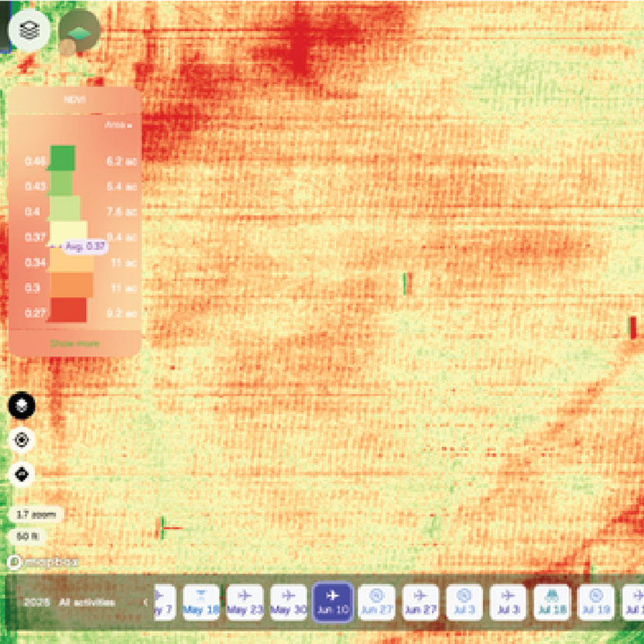The height and width of the screenshot is (644, 644).
Task: Click the Mapbox logo link
Action: pyautogui.click(x=45, y=563)
